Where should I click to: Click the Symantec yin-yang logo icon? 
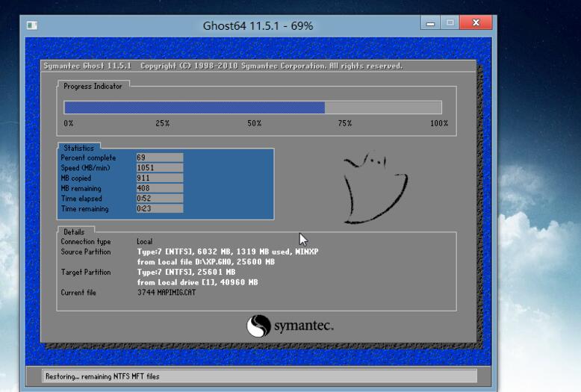point(258,326)
